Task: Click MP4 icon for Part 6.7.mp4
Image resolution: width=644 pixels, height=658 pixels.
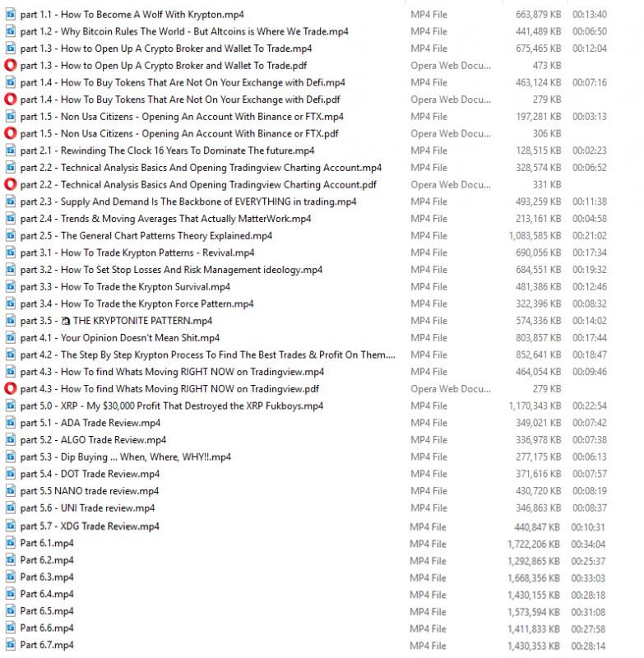Action: pos(11,645)
